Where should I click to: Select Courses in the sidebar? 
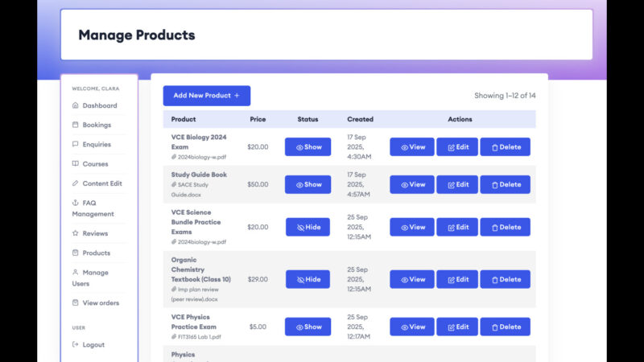click(90, 164)
